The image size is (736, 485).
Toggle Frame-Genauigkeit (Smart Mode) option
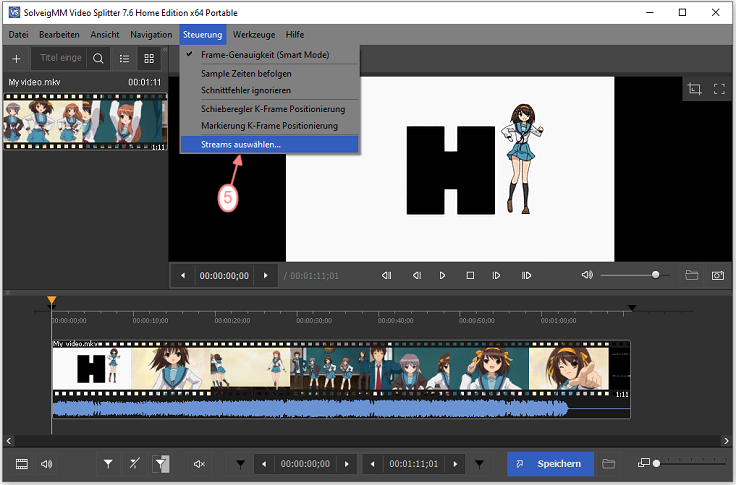[x=269, y=55]
